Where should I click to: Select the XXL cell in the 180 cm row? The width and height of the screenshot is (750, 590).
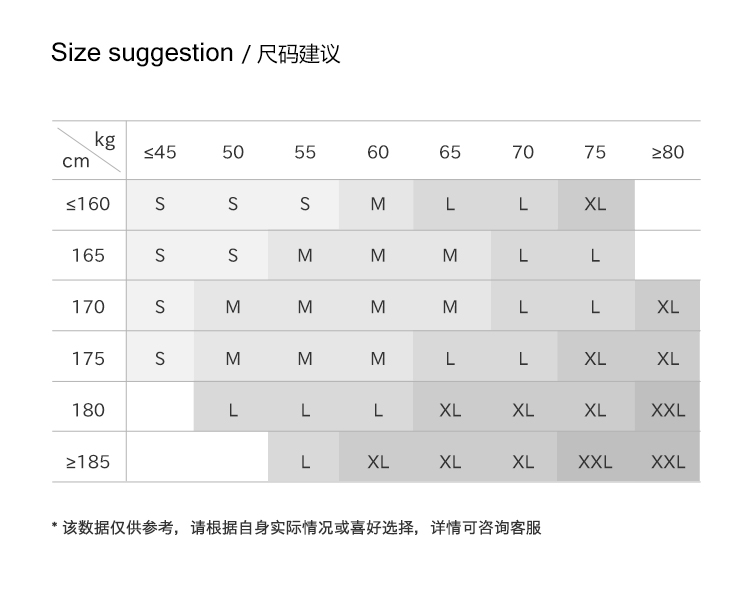pyautogui.click(x=668, y=410)
